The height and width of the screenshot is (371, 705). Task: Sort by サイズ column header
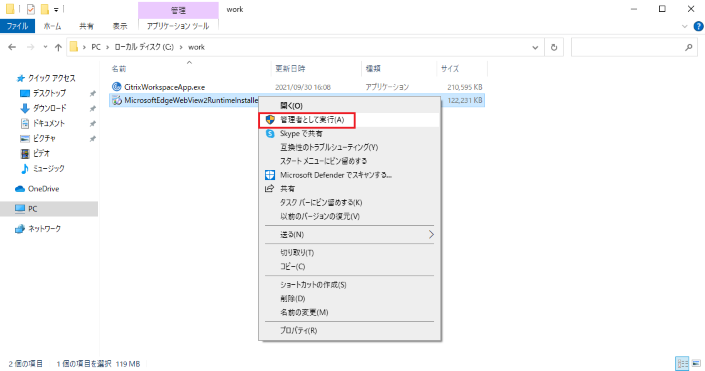coord(450,68)
